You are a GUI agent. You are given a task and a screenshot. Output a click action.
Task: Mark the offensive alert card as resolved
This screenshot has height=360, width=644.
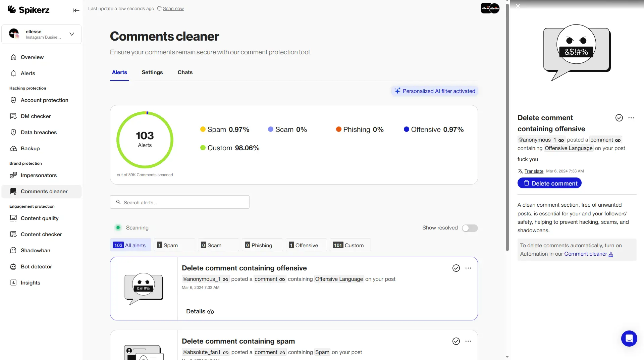point(456,268)
